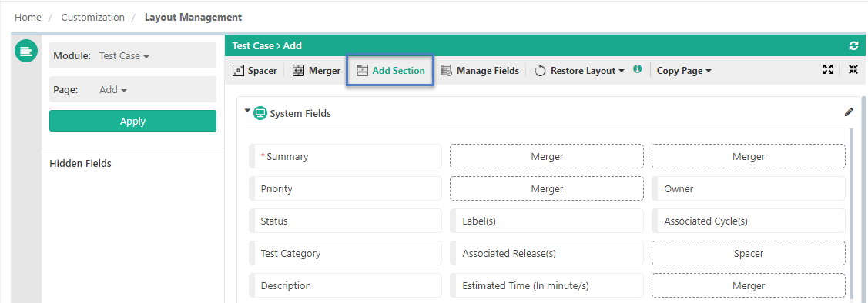Click the Test Case > Add header title
Viewport: 868px width, 303px height.
click(266, 46)
